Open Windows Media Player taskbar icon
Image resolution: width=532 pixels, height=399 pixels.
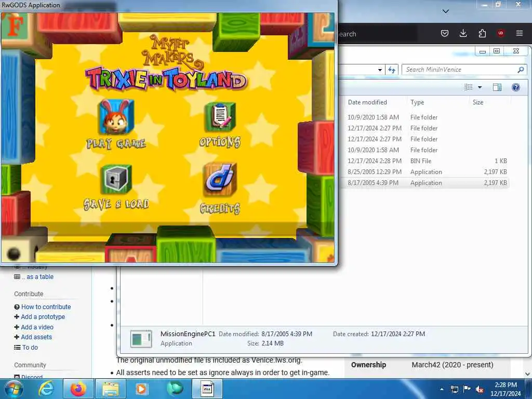coord(141,389)
